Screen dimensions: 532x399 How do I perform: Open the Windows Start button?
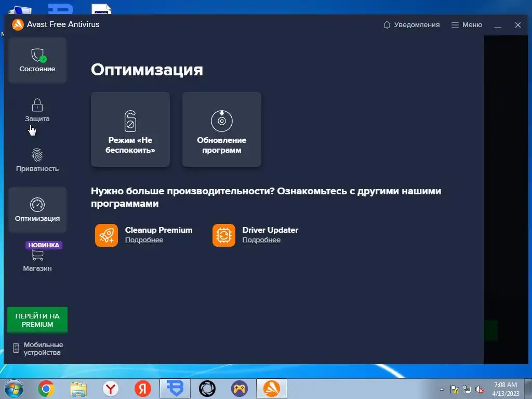[x=14, y=389]
